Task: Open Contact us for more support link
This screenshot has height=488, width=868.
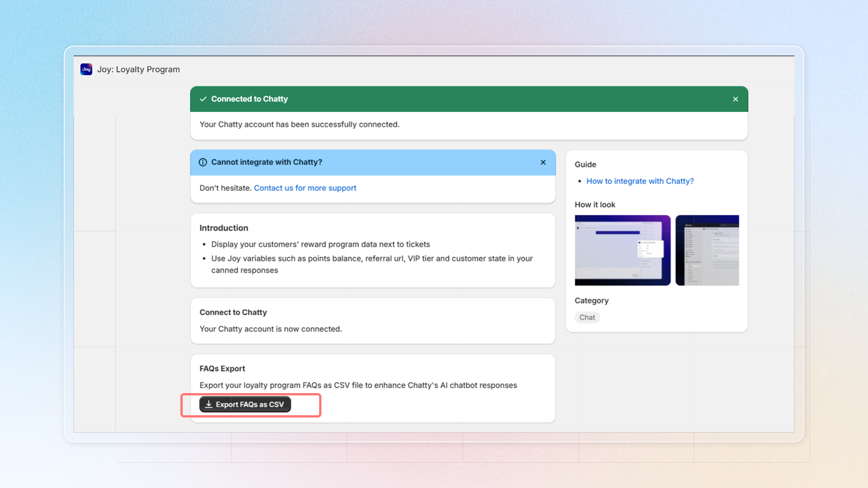Action: (305, 188)
